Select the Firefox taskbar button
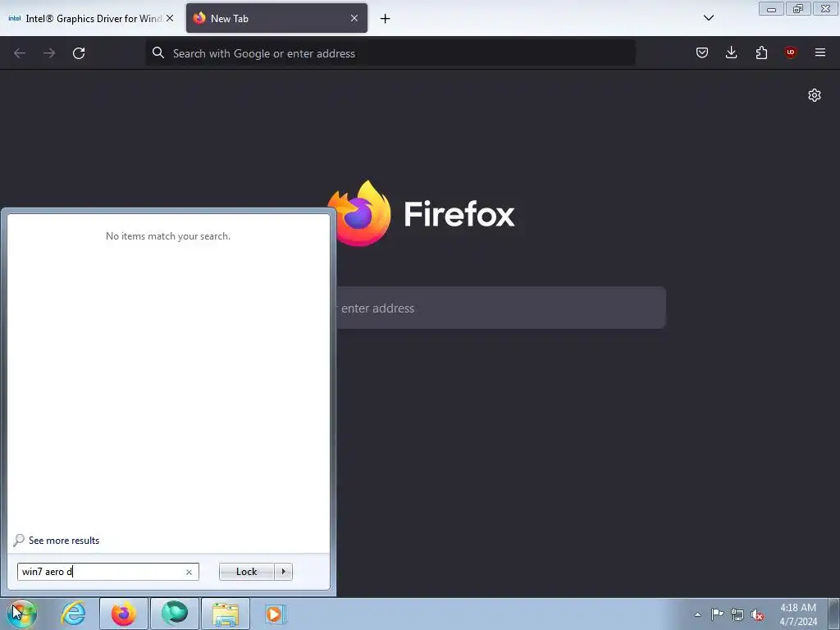The image size is (840, 630). click(x=123, y=614)
